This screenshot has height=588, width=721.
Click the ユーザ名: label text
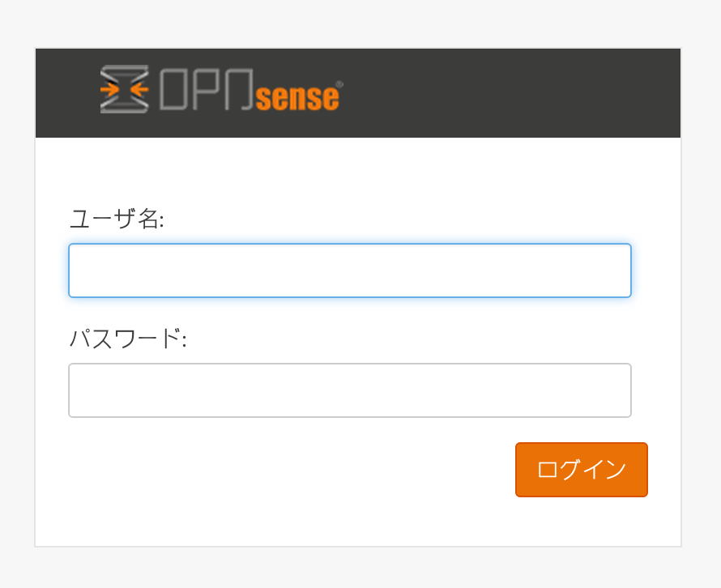pyautogui.click(x=117, y=219)
